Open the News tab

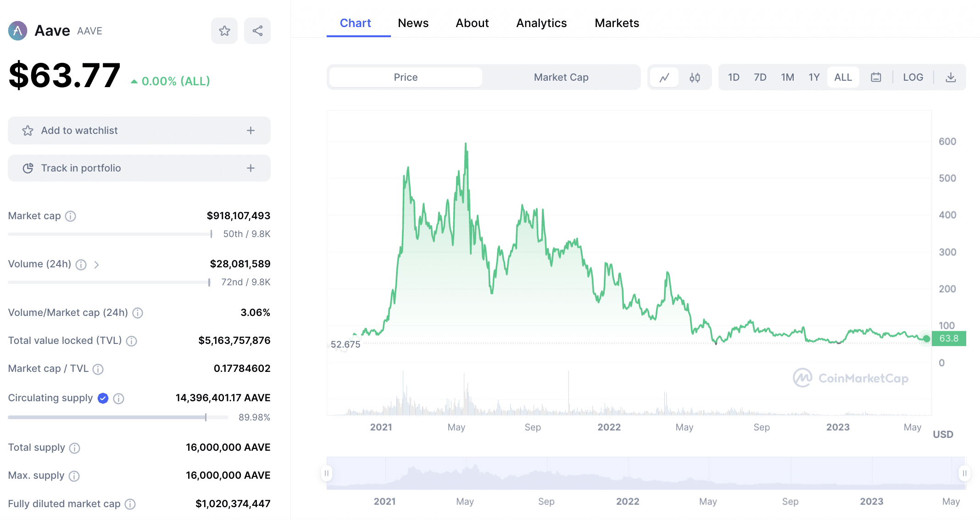(413, 23)
